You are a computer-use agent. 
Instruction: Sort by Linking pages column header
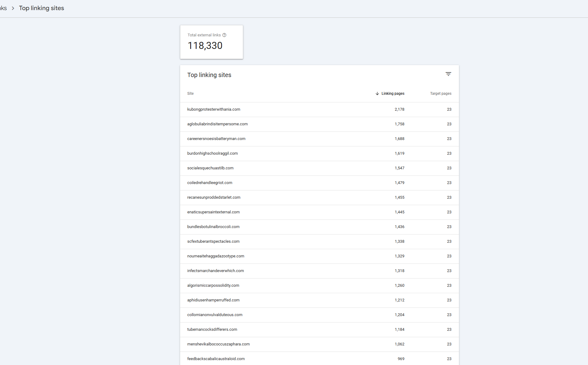click(393, 94)
